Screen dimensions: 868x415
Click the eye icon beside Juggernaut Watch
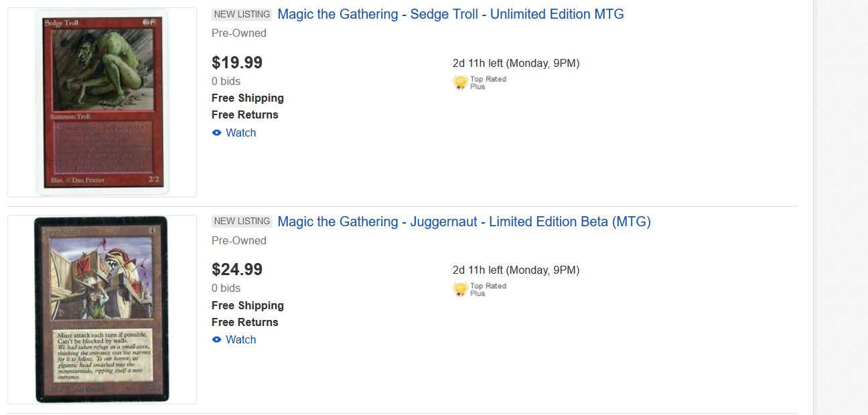point(216,339)
